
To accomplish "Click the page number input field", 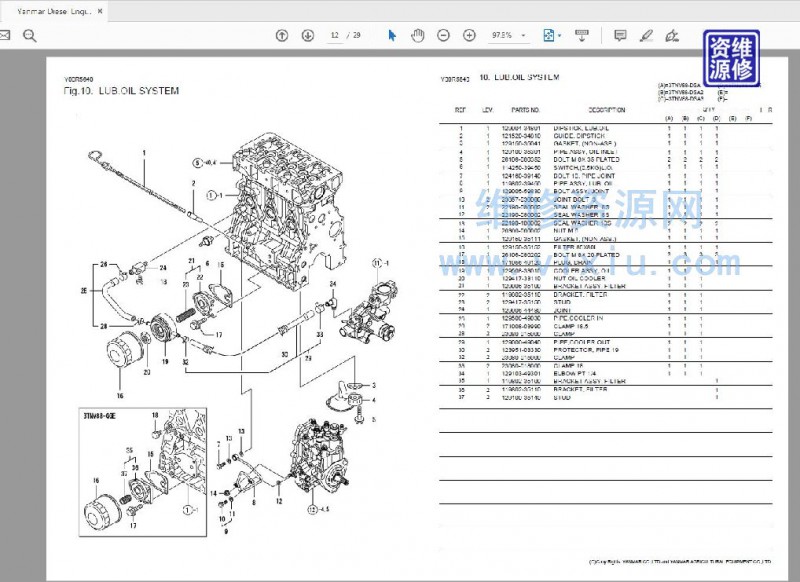I will coord(337,35).
